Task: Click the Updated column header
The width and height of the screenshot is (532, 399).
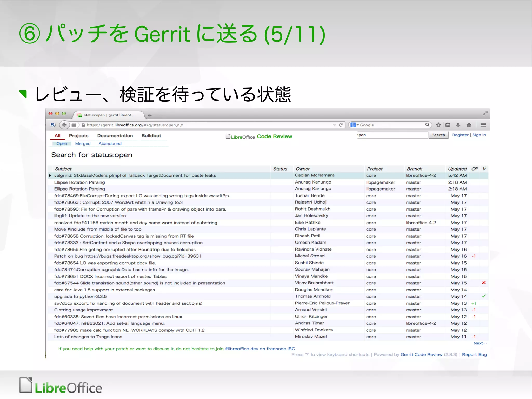Action: tap(457, 169)
